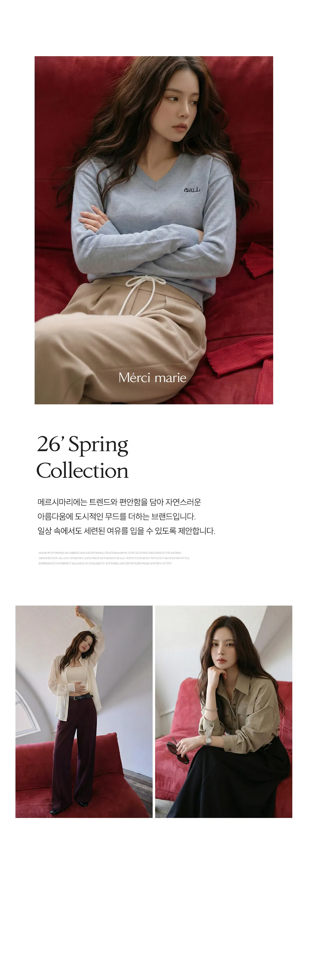
Task: Open the hero photo of the gray V-neck sweater
Action: coord(154,230)
